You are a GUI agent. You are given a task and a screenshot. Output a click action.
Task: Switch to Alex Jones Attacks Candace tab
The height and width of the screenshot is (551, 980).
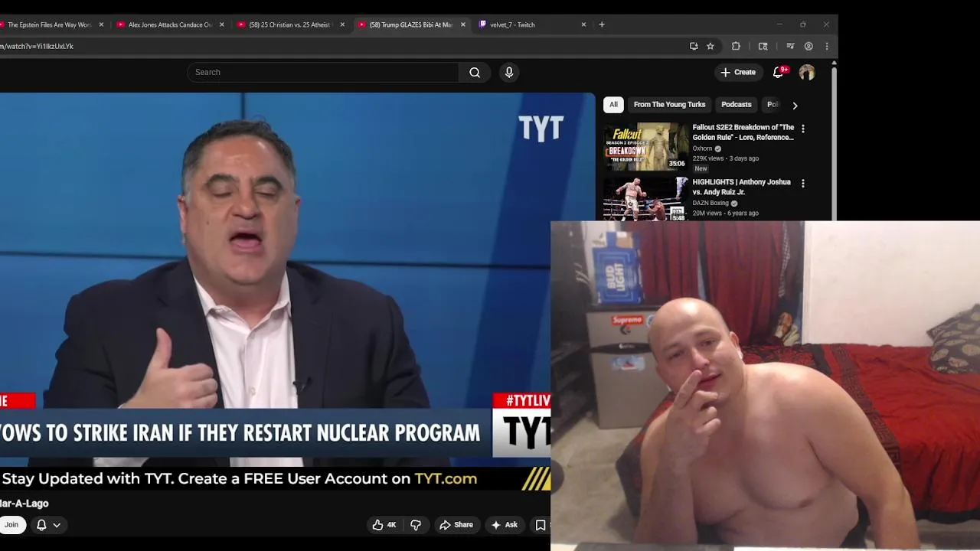click(168, 24)
